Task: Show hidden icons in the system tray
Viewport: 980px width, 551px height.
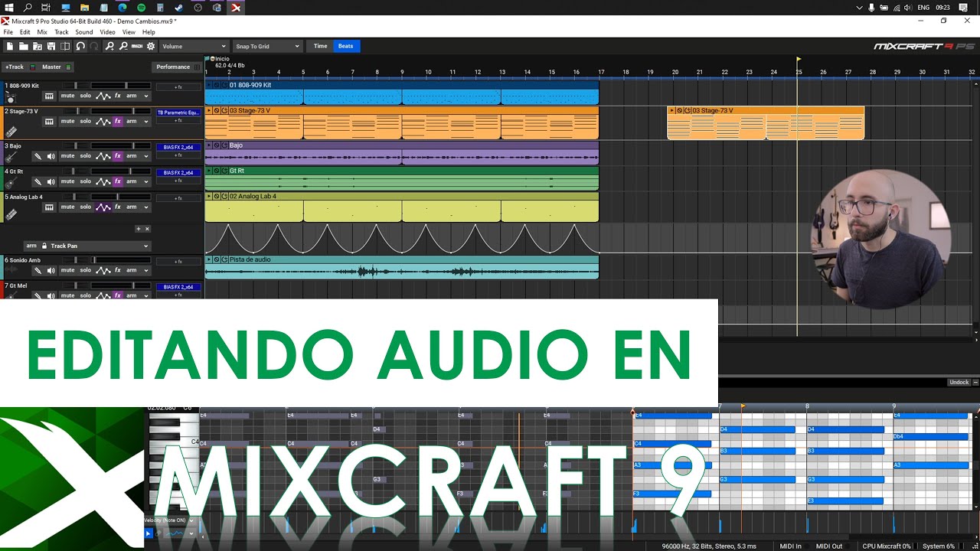Action: 859,8
